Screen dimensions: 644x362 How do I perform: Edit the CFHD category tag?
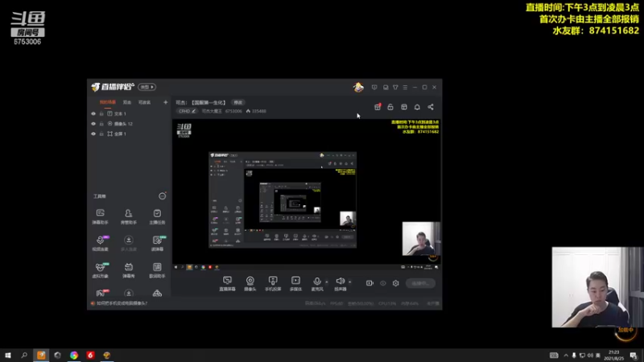[x=187, y=111]
